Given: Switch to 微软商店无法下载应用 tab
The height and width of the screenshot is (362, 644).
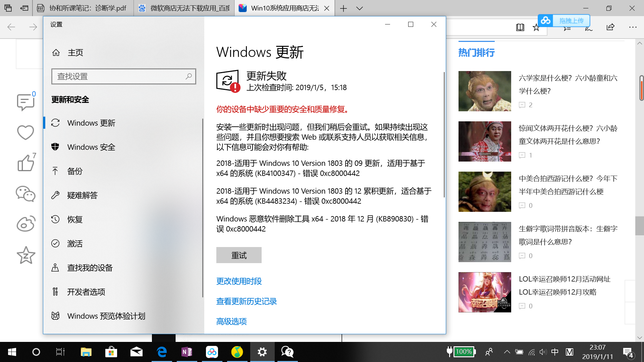Looking at the screenshot, I should point(184,8).
